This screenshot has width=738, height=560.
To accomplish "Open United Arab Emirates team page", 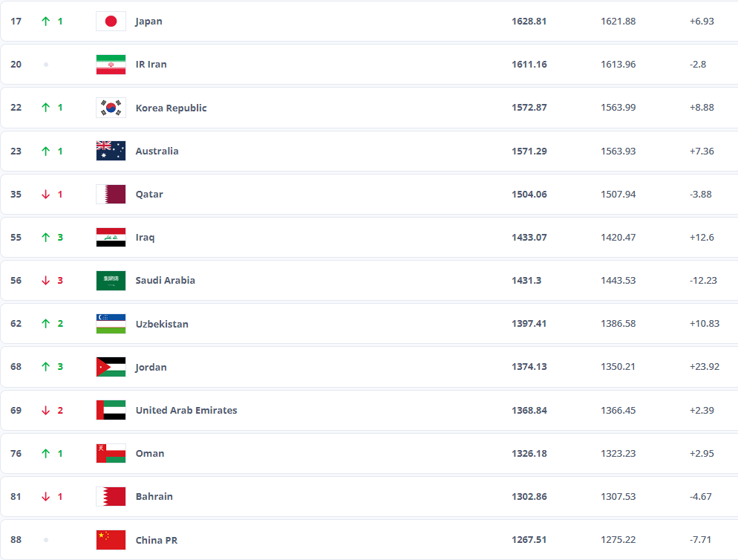I will tap(186, 410).
